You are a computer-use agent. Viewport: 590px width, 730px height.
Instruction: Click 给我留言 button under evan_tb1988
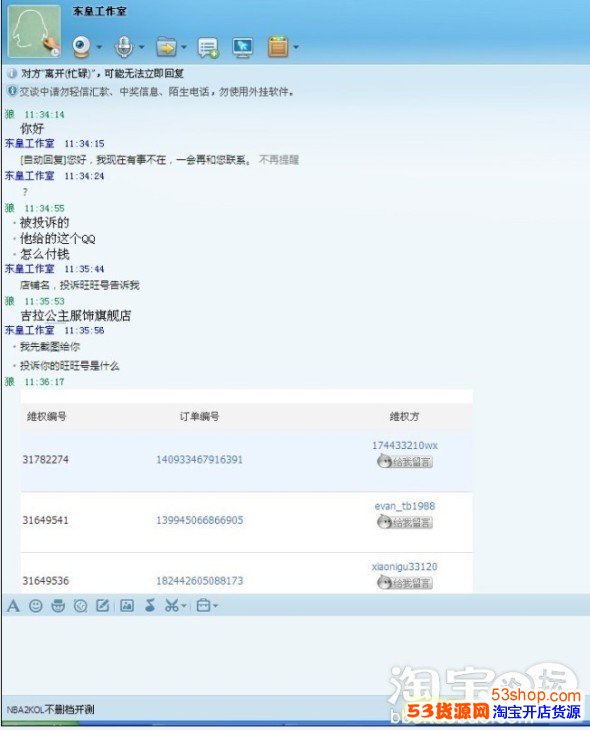tap(405, 522)
